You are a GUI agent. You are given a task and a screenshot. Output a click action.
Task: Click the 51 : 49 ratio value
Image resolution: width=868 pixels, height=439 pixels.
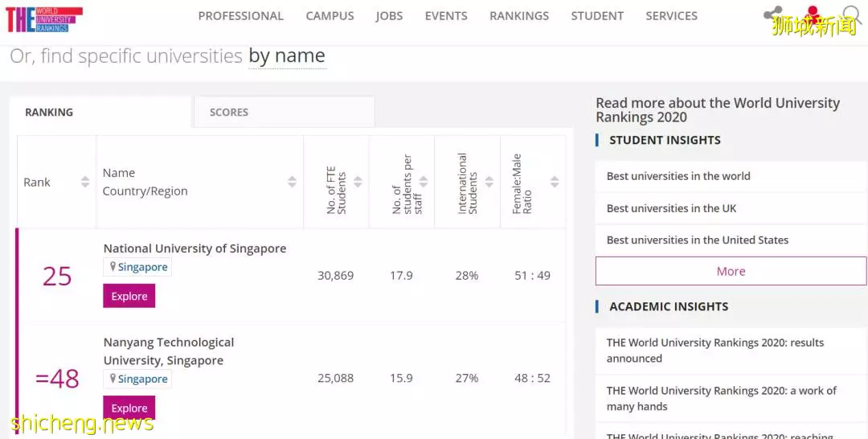533,276
